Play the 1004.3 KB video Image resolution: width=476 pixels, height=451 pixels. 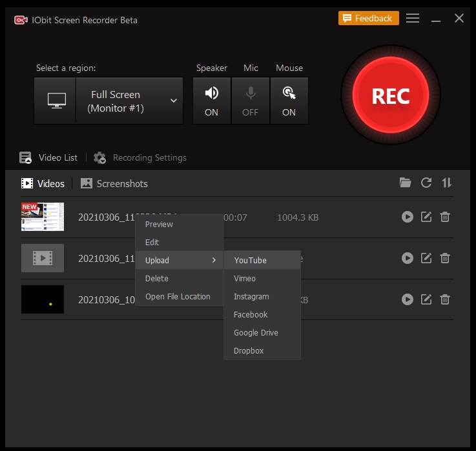pos(408,217)
